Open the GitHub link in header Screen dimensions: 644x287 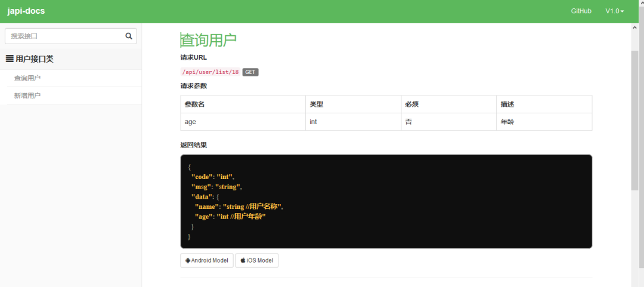point(581,11)
